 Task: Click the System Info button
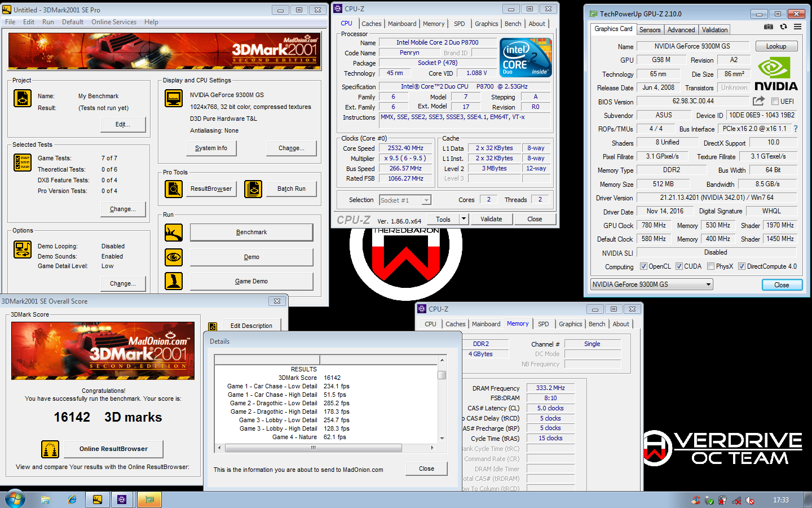211,148
